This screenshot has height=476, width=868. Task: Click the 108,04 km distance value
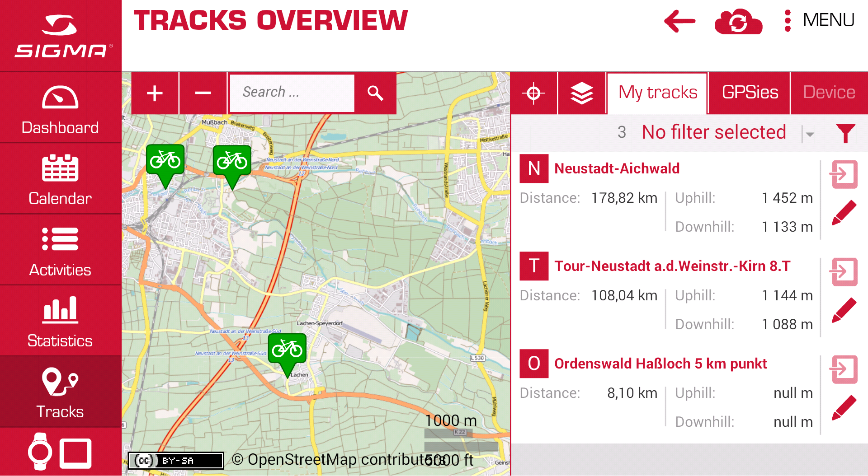(x=624, y=295)
